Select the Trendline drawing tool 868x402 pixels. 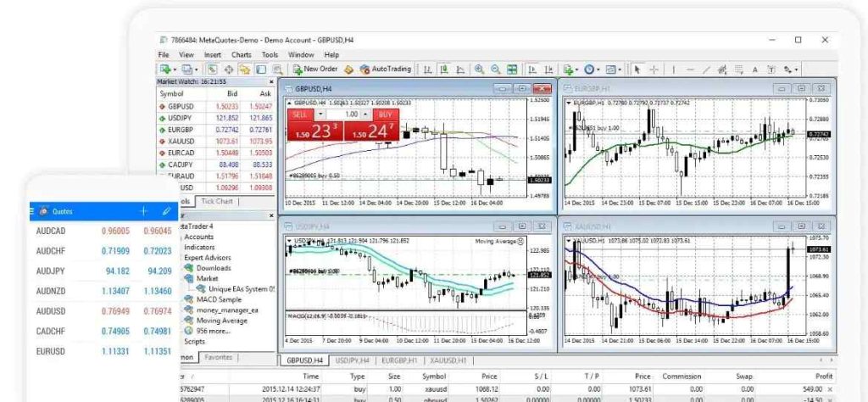point(706,70)
